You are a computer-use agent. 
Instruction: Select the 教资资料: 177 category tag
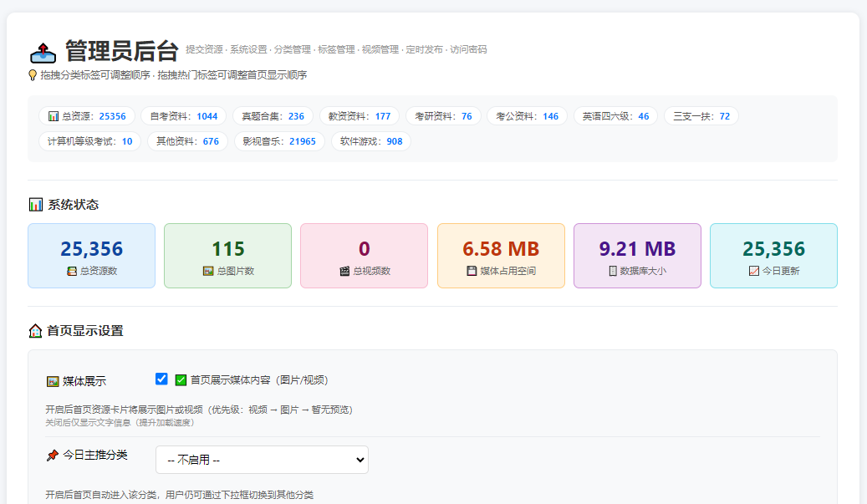tap(360, 116)
